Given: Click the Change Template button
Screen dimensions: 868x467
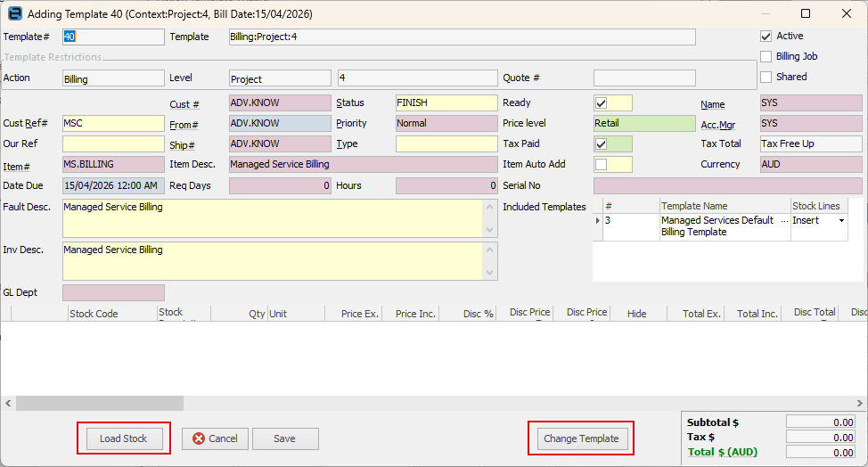Looking at the screenshot, I should (x=581, y=438).
